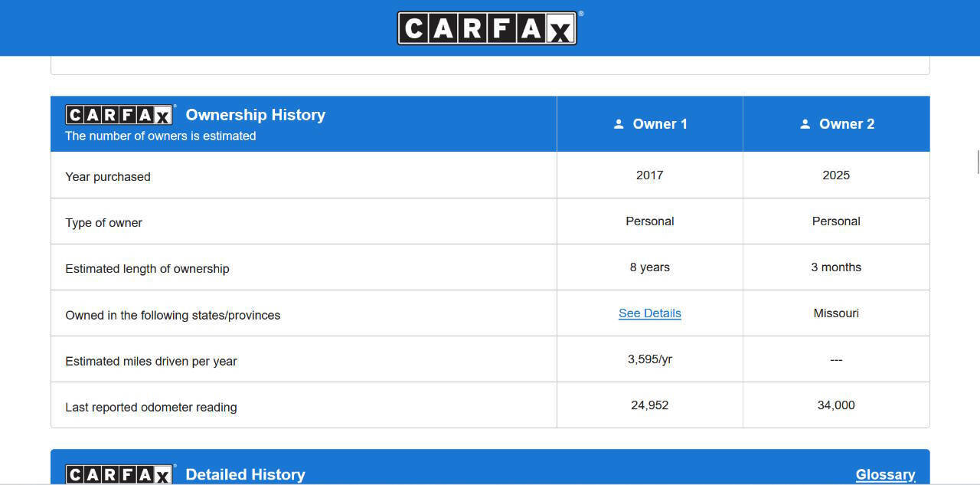Image resolution: width=980 pixels, height=485 pixels.
Task: Click the 'number of owners is estimated' subtitle
Action: (161, 136)
